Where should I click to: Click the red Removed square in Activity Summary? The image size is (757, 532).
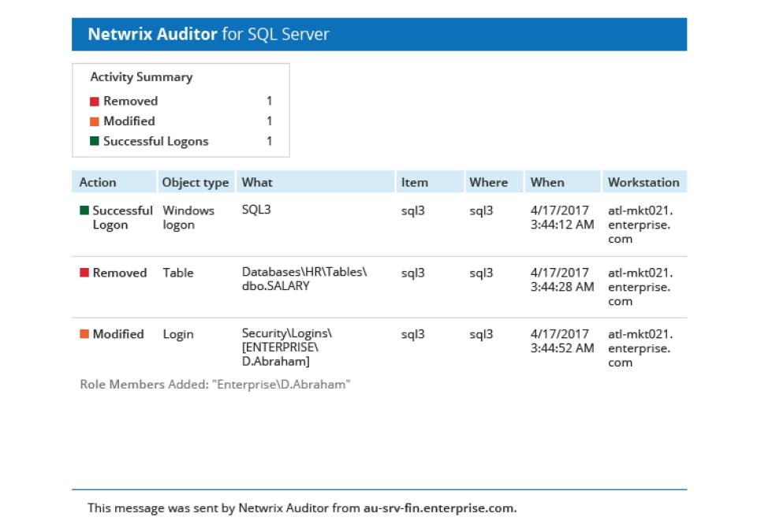[x=95, y=102]
